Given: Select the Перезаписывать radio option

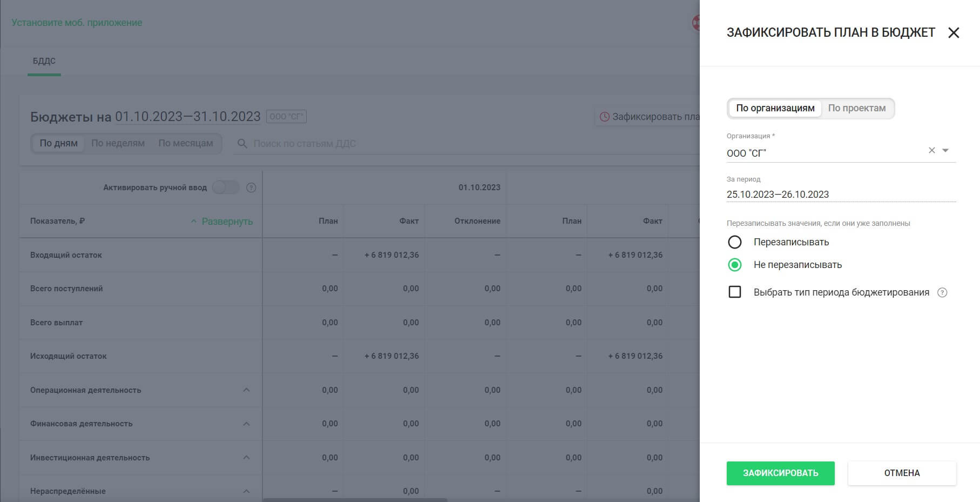Looking at the screenshot, I should coord(735,242).
